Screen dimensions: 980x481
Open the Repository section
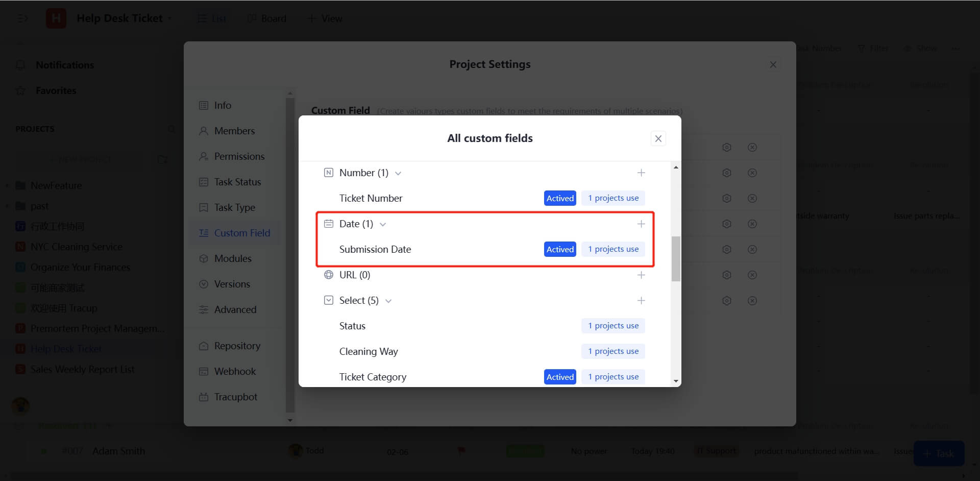pyautogui.click(x=236, y=346)
